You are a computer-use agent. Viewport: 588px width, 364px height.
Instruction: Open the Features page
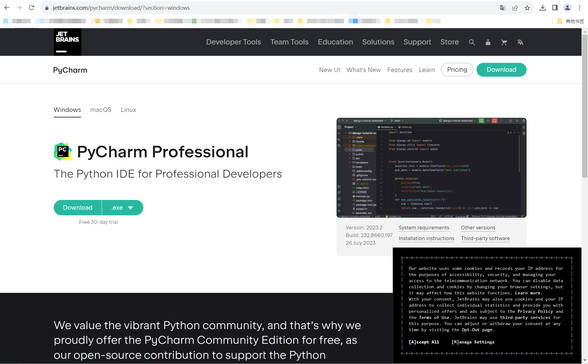tap(400, 70)
